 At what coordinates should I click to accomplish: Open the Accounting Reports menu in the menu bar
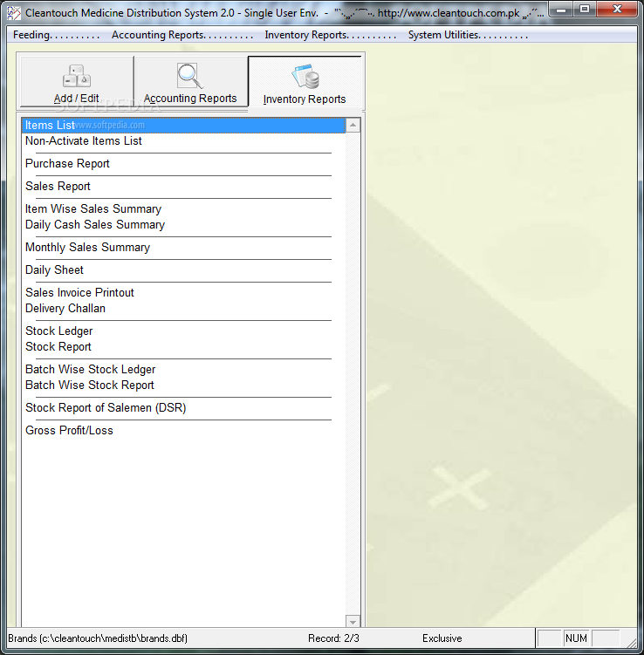click(182, 35)
